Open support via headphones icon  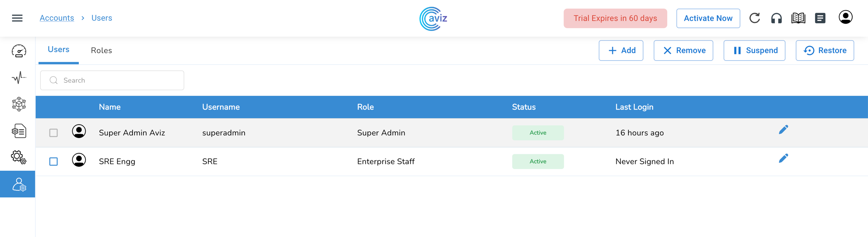(x=776, y=18)
